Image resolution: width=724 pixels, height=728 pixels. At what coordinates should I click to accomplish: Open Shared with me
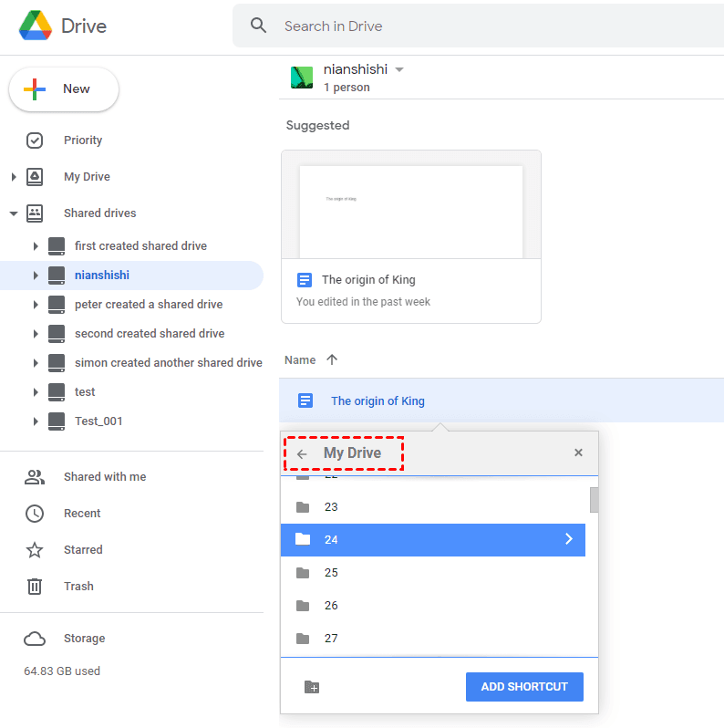click(x=104, y=477)
